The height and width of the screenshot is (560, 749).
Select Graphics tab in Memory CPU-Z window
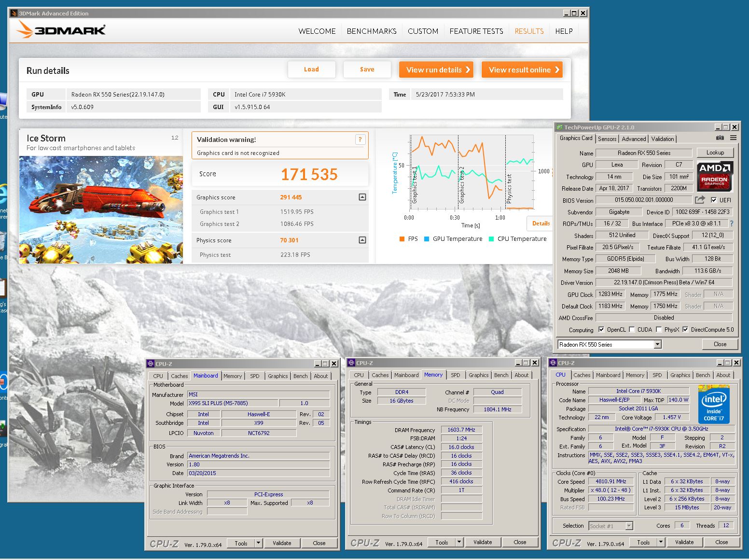pyautogui.click(x=478, y=375)
